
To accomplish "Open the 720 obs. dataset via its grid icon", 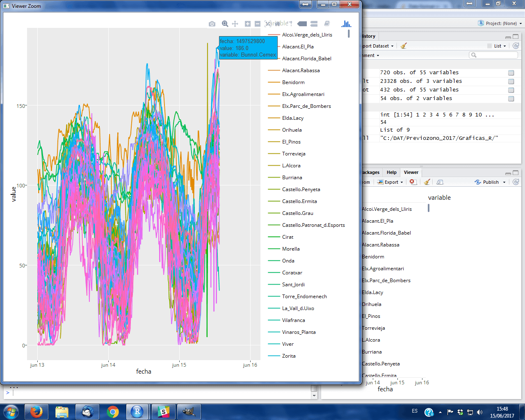I will 511,73.
